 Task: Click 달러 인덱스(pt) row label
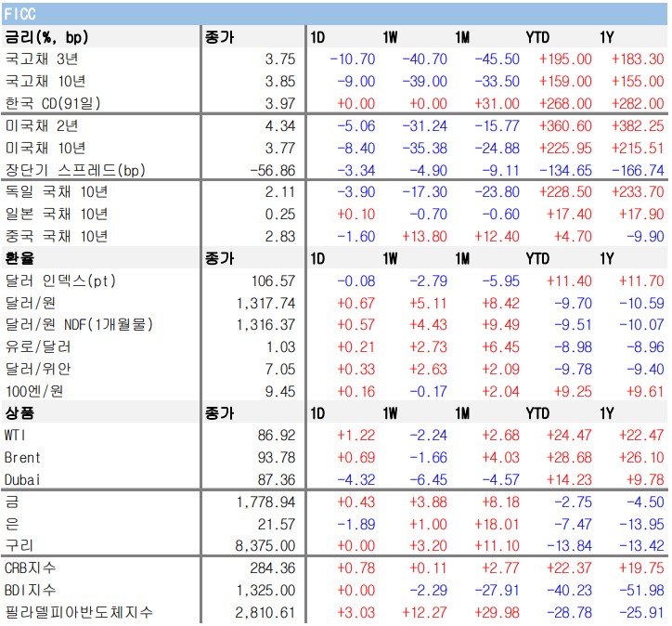pyautogui.click(x=60, y=281)
